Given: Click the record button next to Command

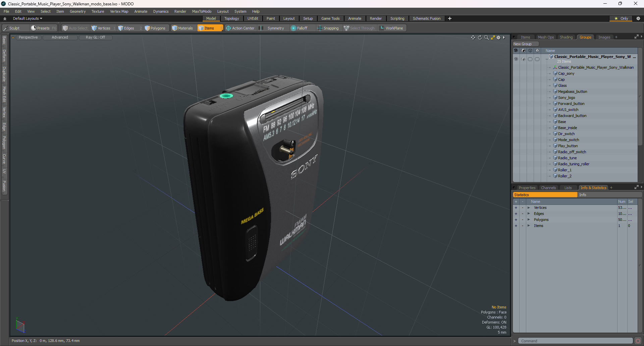Looking at the screenshot, I should click(638, 341).
